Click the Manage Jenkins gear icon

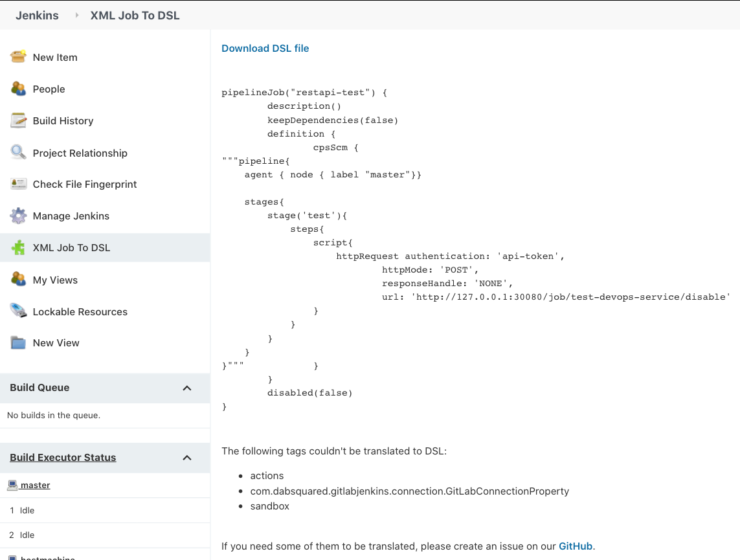click(18, 216)
